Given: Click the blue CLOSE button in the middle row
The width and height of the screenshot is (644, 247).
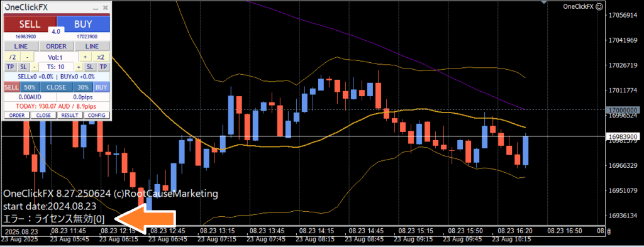Looking at the screenshot, I should tap(56, 87).
